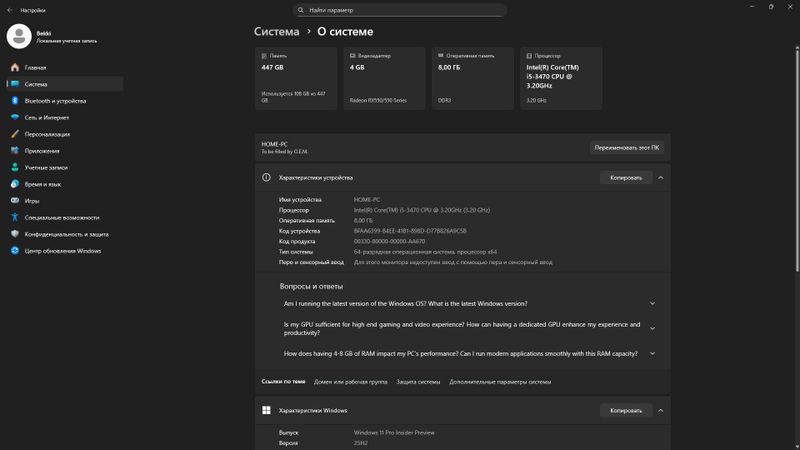This screenshot has height=450, width=800.
Task: Go to the Персонализация section
Action: (x=65, y=134)
